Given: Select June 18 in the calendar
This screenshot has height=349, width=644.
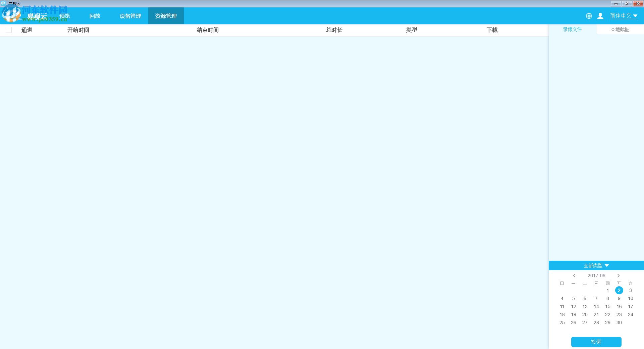Looking at the screenshot, I should 562,314.
